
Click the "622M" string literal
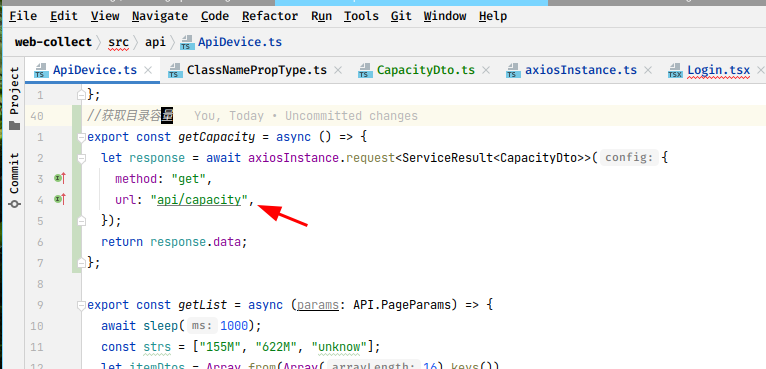click(276, 347)
